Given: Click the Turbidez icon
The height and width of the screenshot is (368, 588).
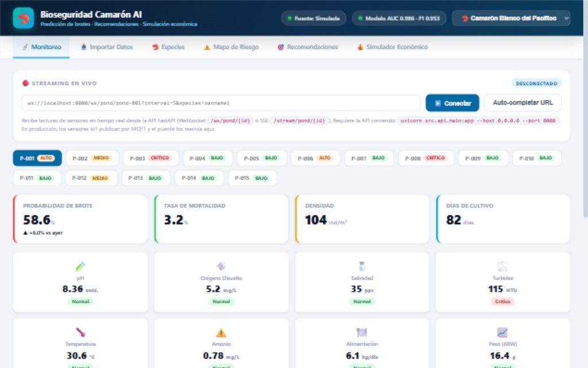Looking at the screenshot, I should pyautogui.click(x=502, y=266).
